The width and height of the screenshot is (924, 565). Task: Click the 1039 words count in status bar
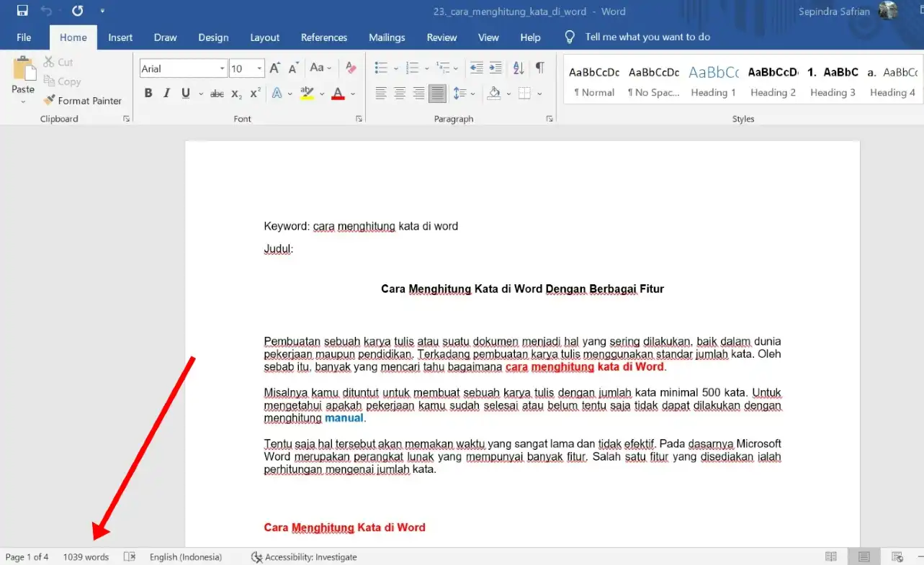[x=86, y=557]
